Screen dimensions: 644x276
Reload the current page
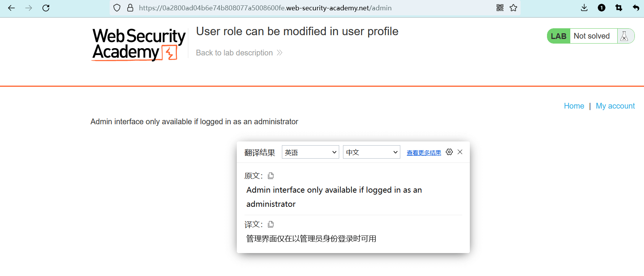(x=46, y=8)
